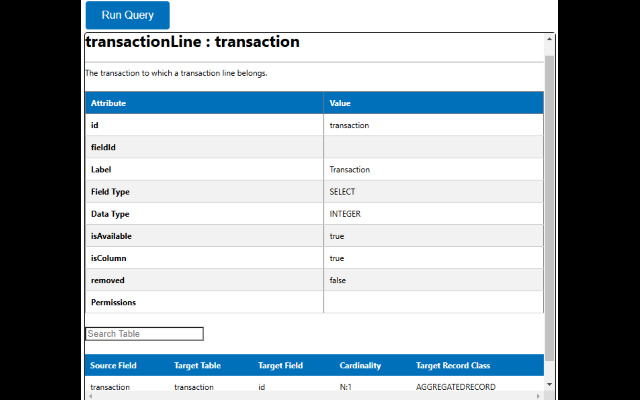
Task: Click 'transaction' in Target Table column
Action: click(x=194, y=387)
